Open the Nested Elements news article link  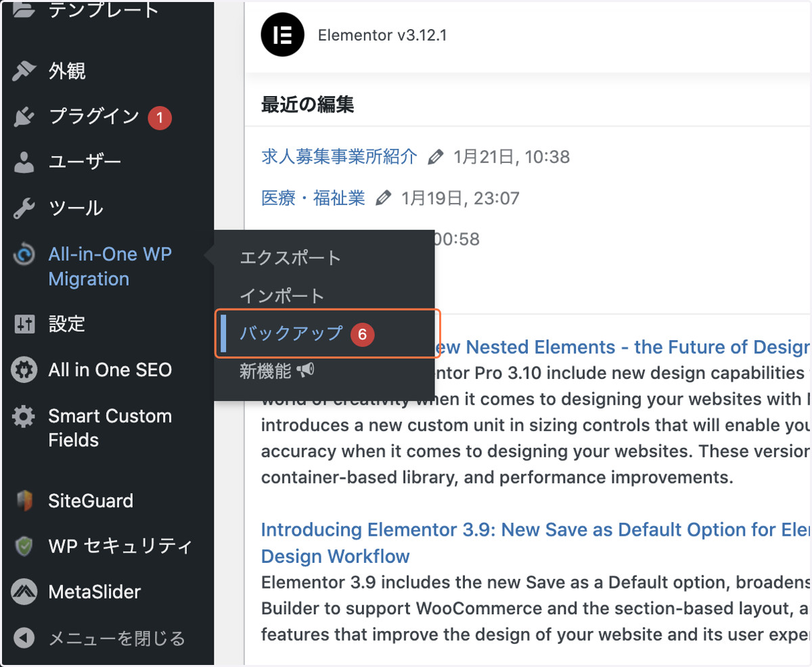click(623, 348)
